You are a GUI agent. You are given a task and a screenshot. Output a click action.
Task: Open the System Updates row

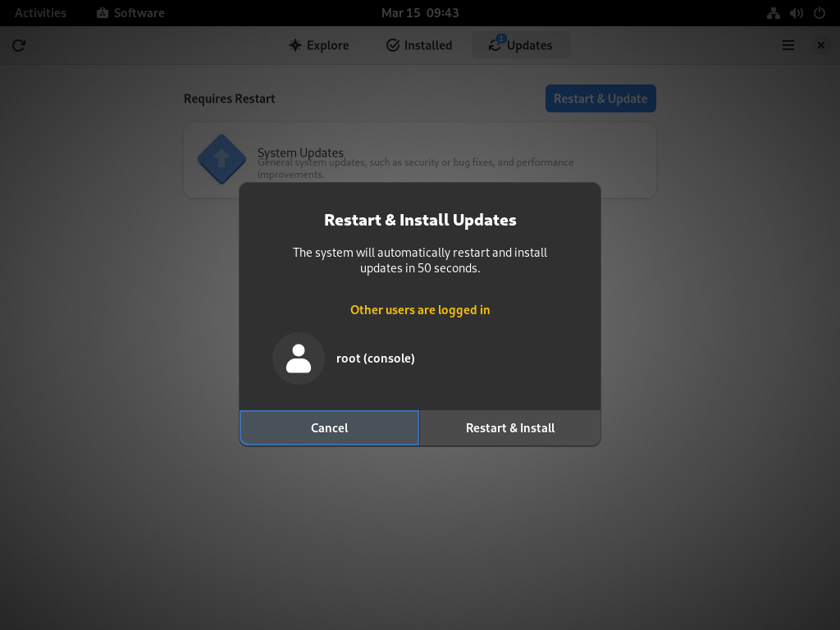pos(420,160)
